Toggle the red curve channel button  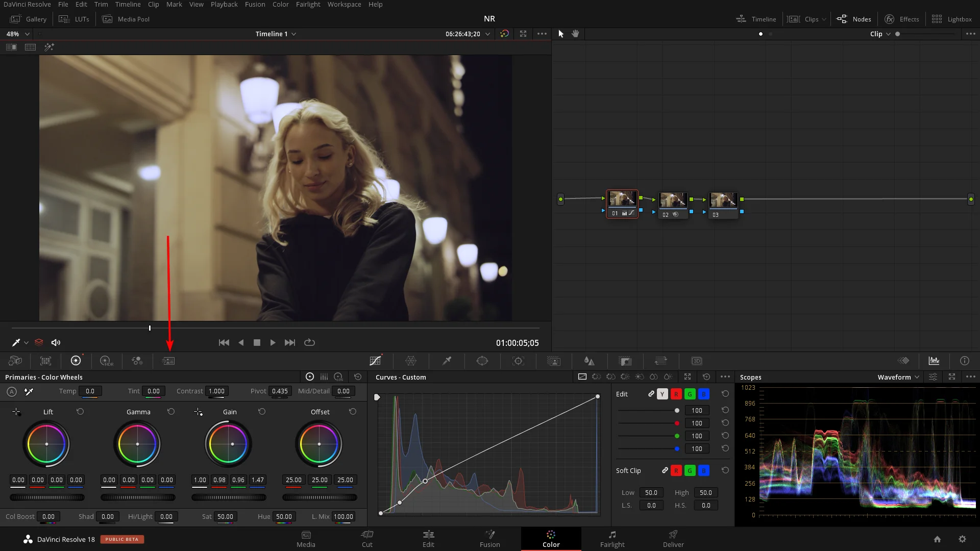pyautogui.click(x=676, y=394)
